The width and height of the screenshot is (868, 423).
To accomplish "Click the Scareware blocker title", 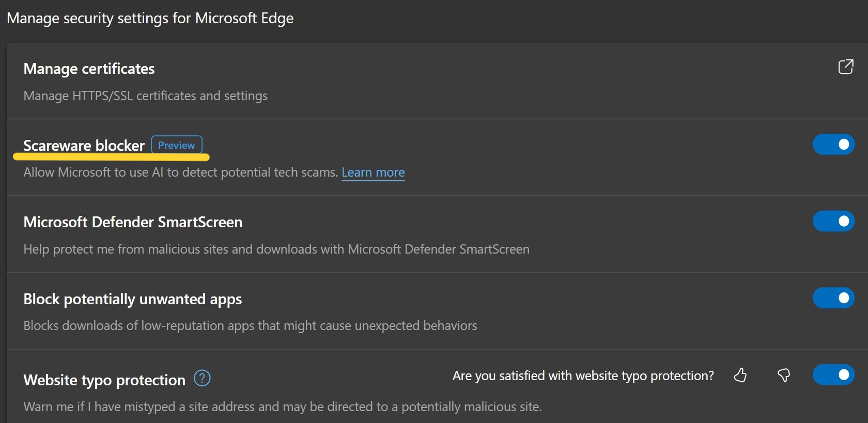I will point(84,146).
